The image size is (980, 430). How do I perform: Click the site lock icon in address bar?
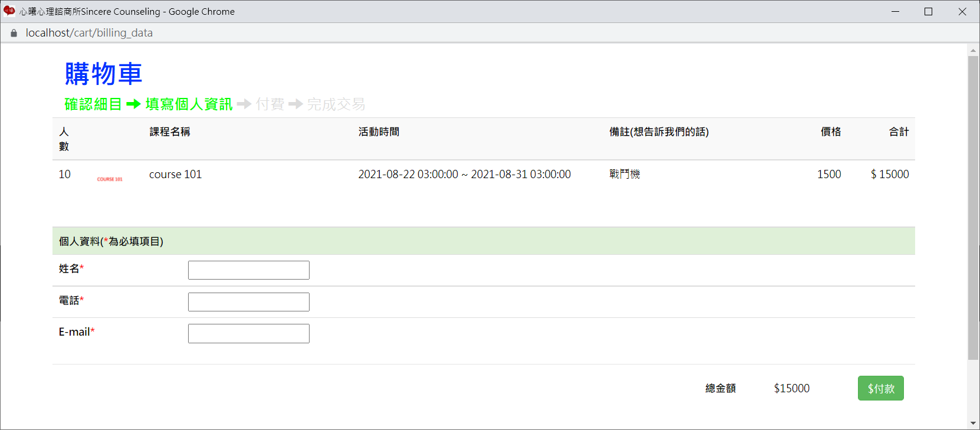(14, 33)
